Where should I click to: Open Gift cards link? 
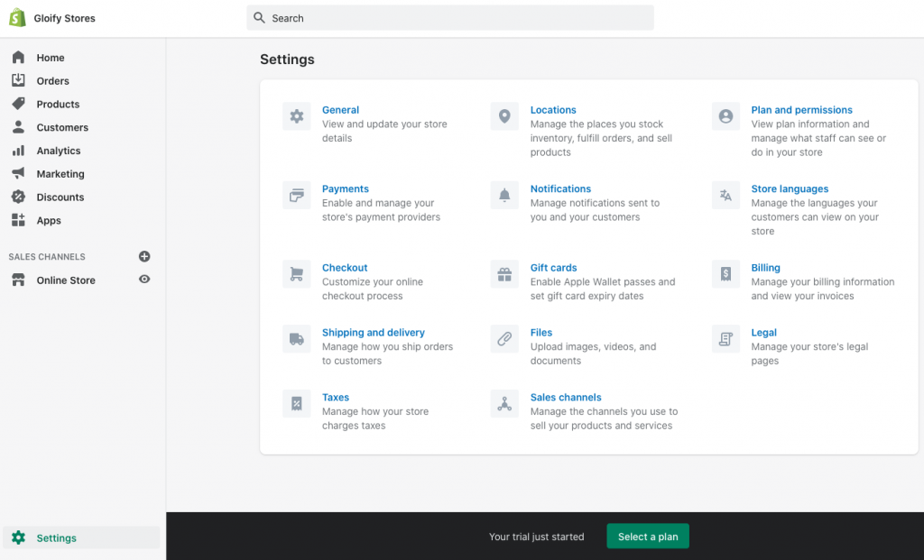[553, 267]
